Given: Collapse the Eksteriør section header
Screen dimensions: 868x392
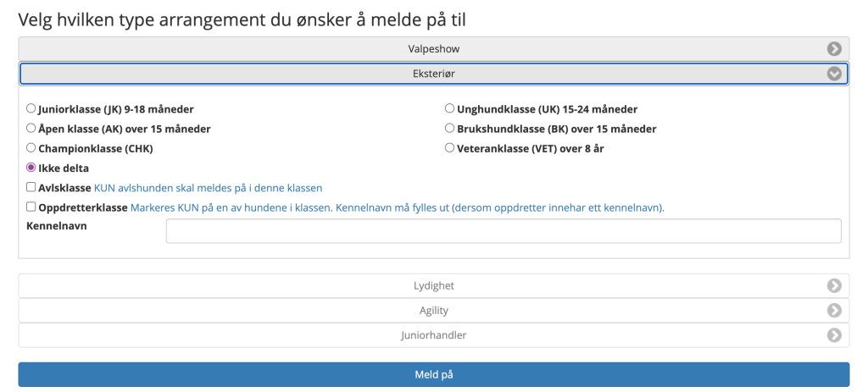Looking at the screenshot, I should [x=433, y=75].
